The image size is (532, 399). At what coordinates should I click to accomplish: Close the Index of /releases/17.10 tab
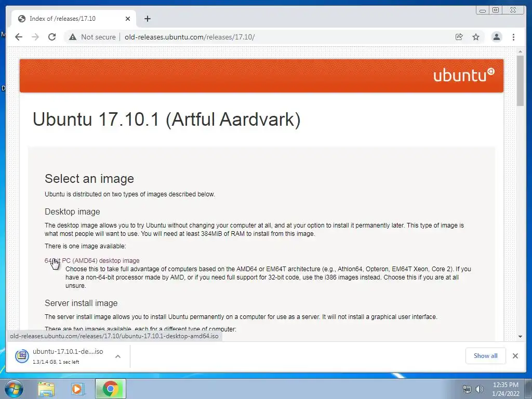pyautogui.click(x=128, y=19)
